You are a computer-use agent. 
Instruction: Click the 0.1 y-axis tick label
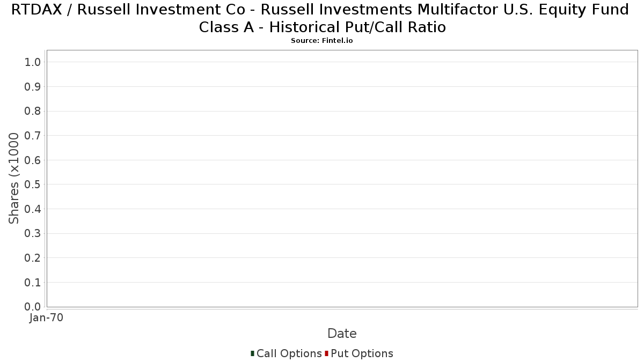pos(33,283)
